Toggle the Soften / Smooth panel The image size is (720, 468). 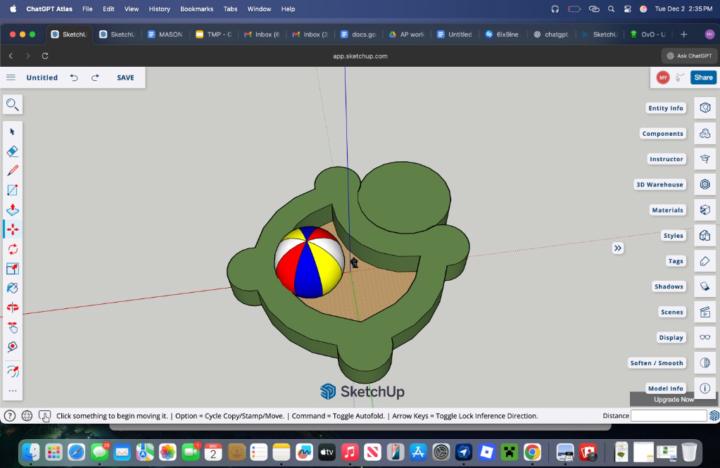click(x=705, y=363)
